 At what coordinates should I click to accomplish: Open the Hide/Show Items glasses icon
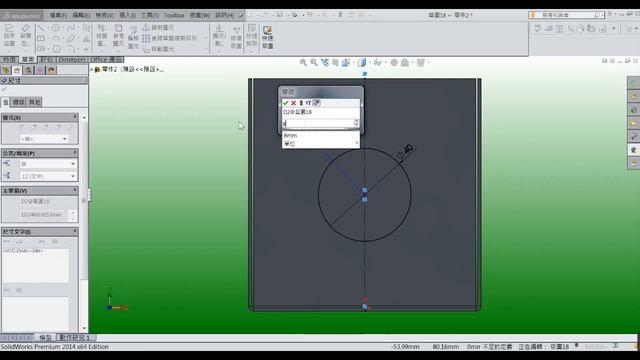tap(378, 62)
